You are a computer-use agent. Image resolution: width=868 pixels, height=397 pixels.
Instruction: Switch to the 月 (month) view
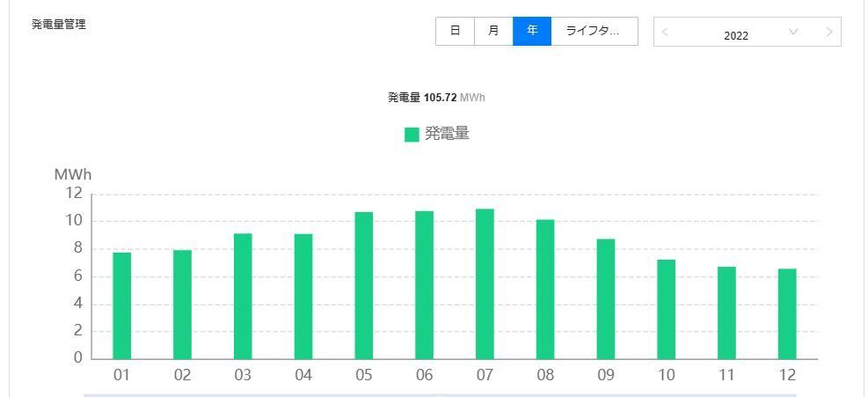[x=493, y=31]
